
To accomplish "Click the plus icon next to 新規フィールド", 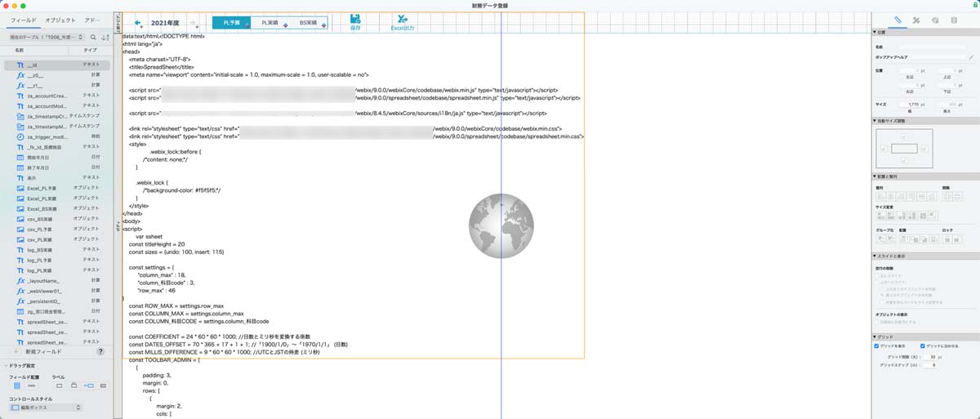I will coord(17,351).
